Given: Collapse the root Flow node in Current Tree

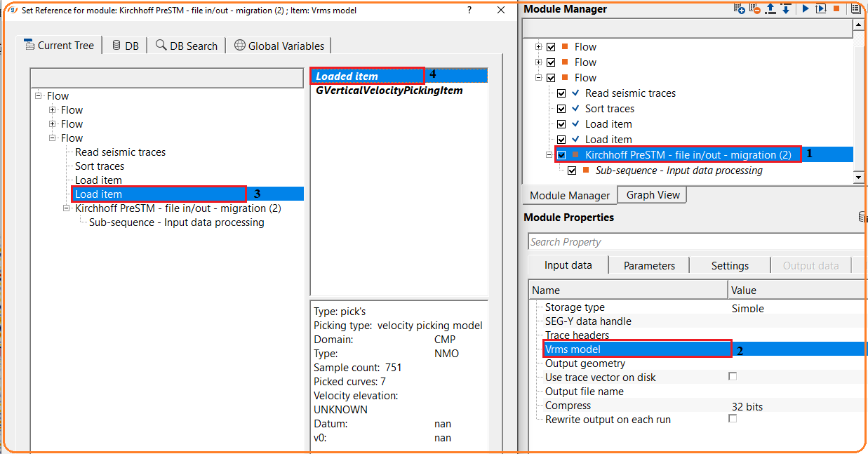Looking at the screenshot, I should [x=39, y=96].
